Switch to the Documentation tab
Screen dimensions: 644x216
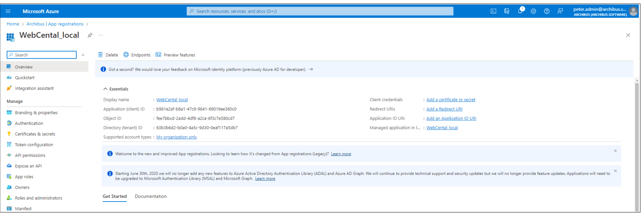click(151, 196)
